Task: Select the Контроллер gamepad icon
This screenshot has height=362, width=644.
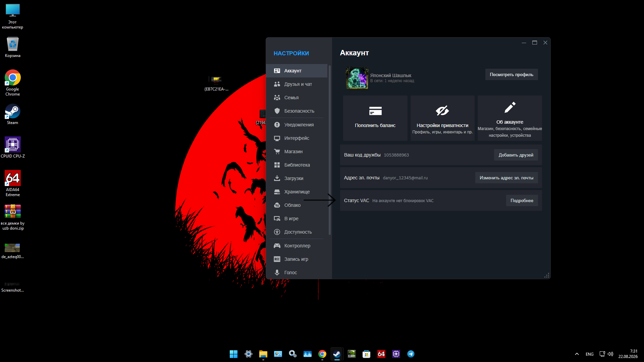Action: click(x=277, y=246)
